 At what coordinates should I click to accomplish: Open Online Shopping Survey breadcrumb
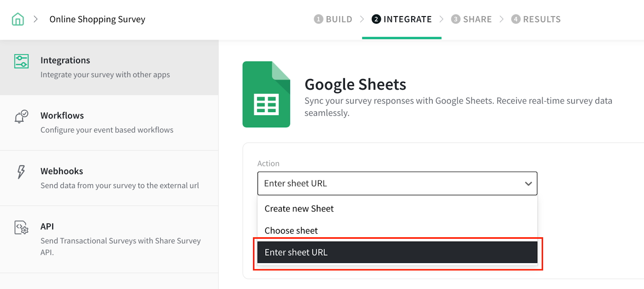pos(97,19)
